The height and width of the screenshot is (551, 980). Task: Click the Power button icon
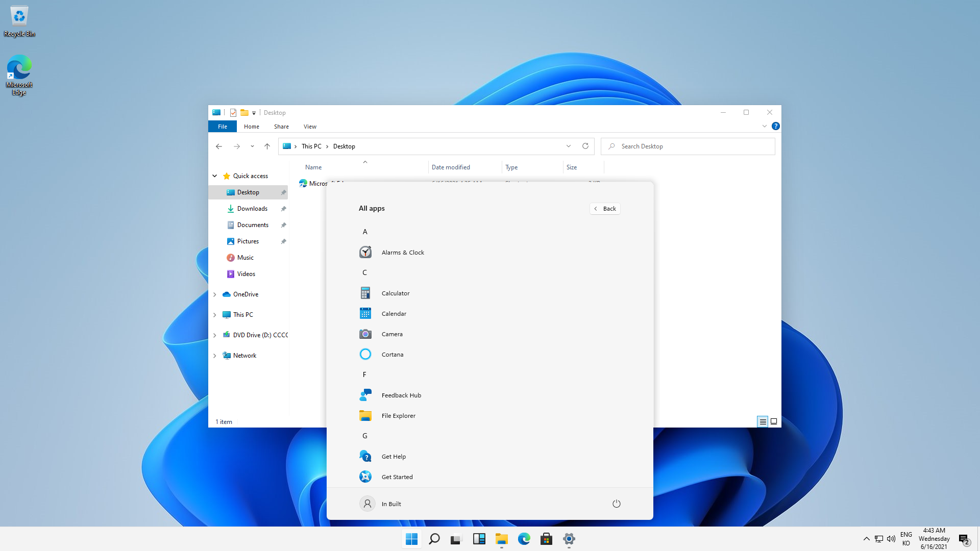616,504
